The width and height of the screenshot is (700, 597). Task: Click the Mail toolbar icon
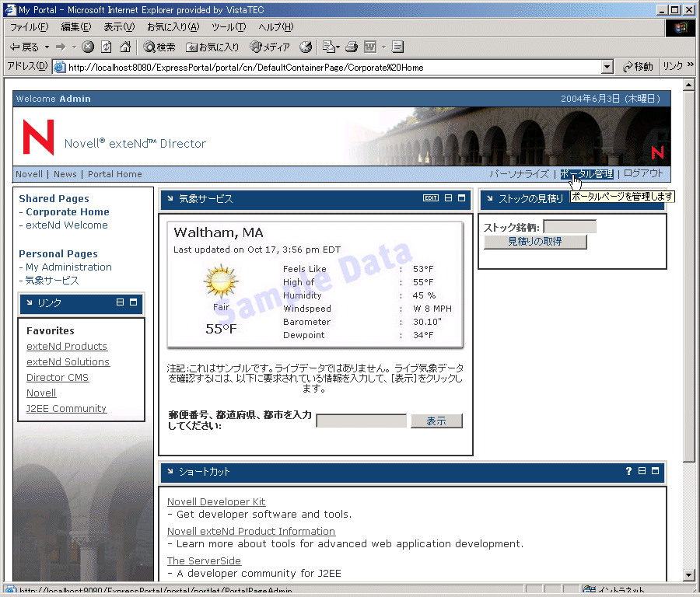click(x=331, y=47)
